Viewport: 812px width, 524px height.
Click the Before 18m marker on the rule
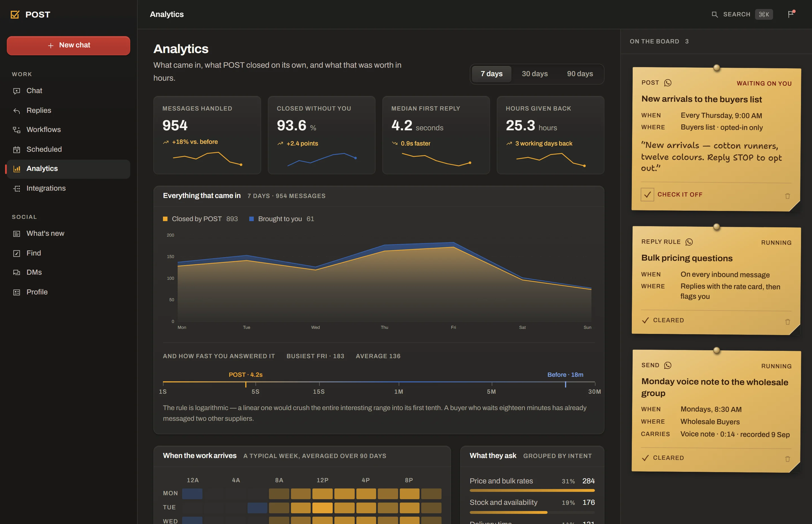point(565,384)
